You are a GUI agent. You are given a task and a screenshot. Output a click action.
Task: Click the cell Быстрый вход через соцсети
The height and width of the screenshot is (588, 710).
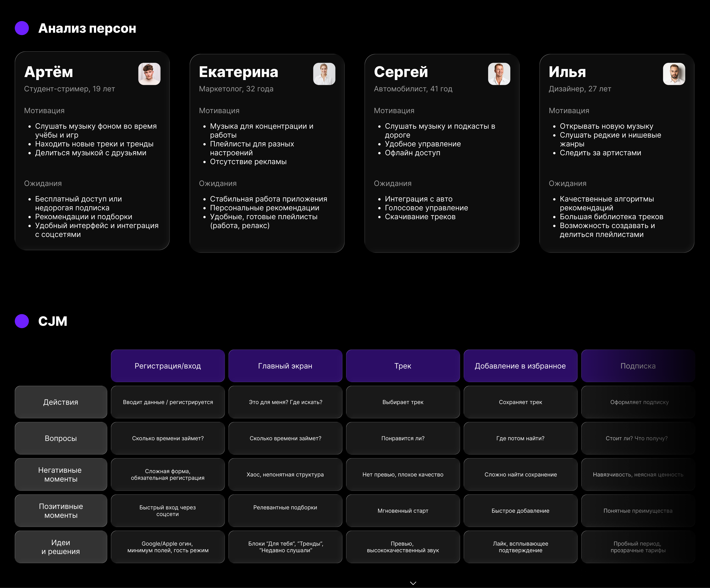(168, 511)
